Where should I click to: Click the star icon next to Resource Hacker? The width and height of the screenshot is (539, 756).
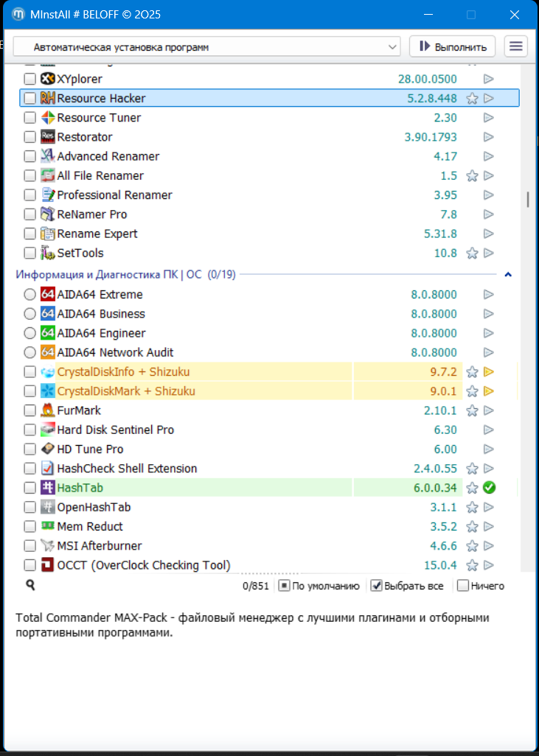(473, 98)
